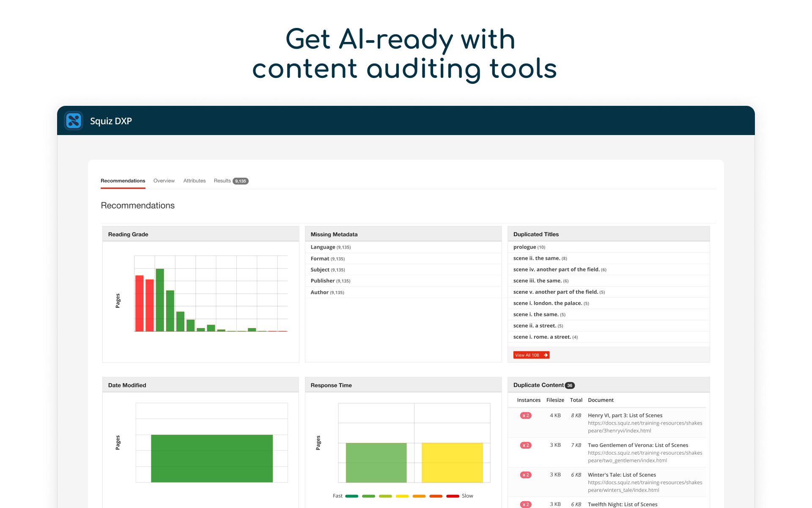812x508 pixels.
Task: Open Language missing metadata entry
Action: pyautogui.click(x=323, y=247)
